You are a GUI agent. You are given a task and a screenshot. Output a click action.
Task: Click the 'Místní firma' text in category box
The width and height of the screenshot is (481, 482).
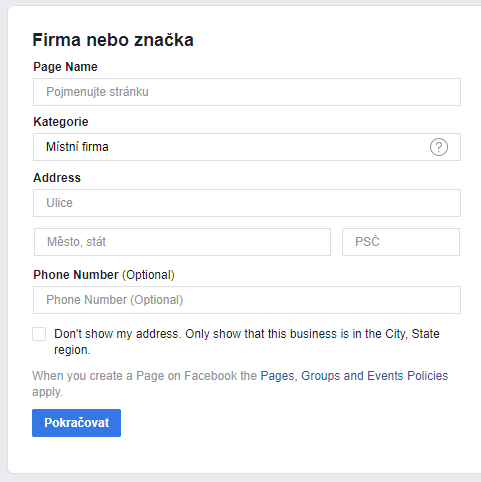(77, 147)
